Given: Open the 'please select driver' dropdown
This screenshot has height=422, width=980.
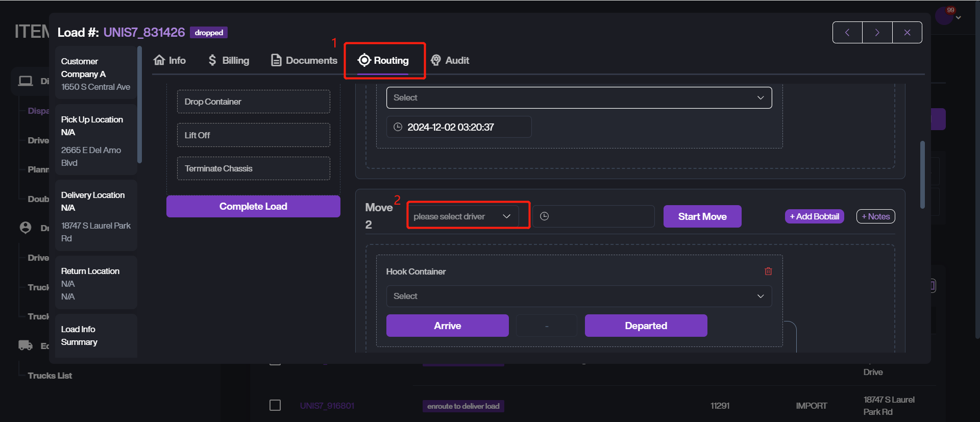Looking at the screenshot, I should pyautogui.click(x=462, y=216).
